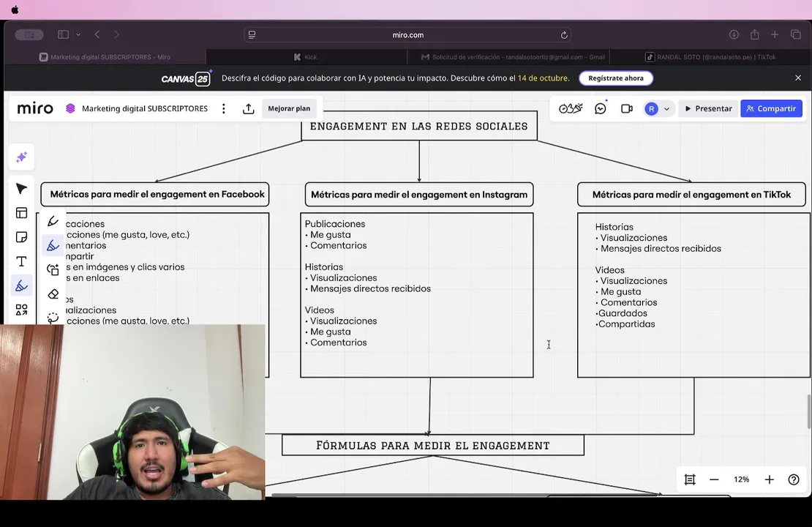Go forward in Safari
Image resolution: width=812 pixels, height=527 pixels.
click(x=116, y=34)
